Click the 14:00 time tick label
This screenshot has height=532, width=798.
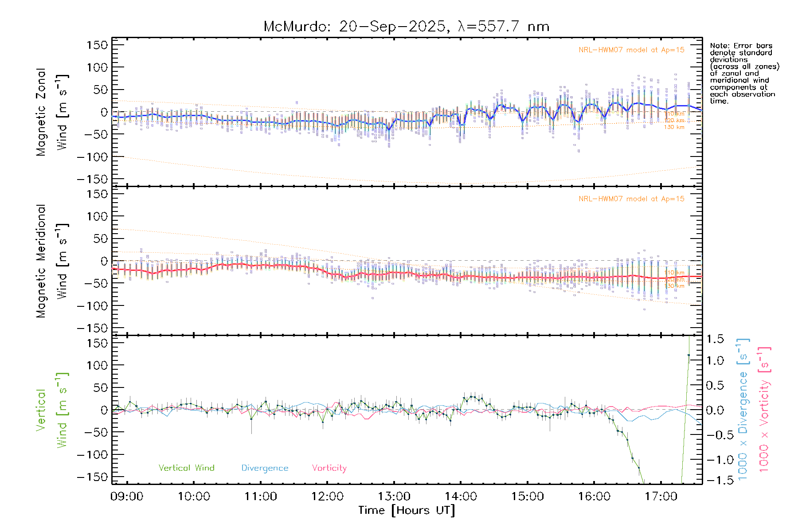click(x=461, y=497)
